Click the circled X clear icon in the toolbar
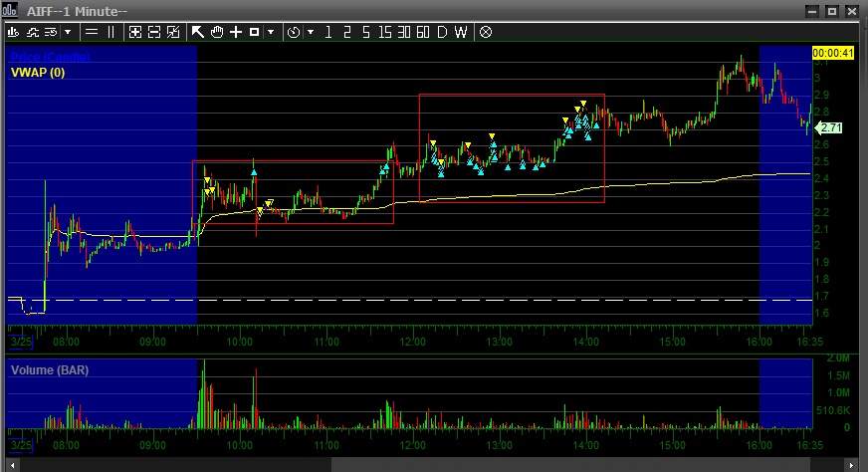The height and width of the screenshot is (472, 868). click(486, 32)
